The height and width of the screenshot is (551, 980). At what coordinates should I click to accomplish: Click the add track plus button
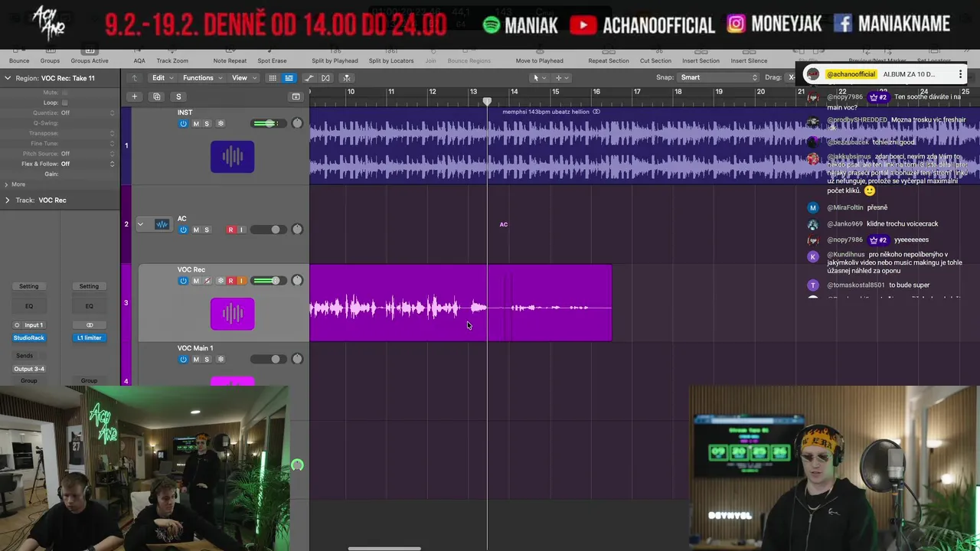[134, 96]
